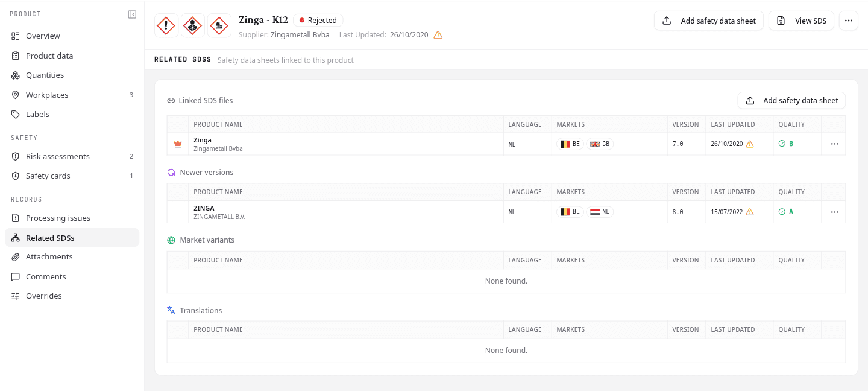868x391 pixels.
Task: Click View SDS button
Action: click(801, 21)
